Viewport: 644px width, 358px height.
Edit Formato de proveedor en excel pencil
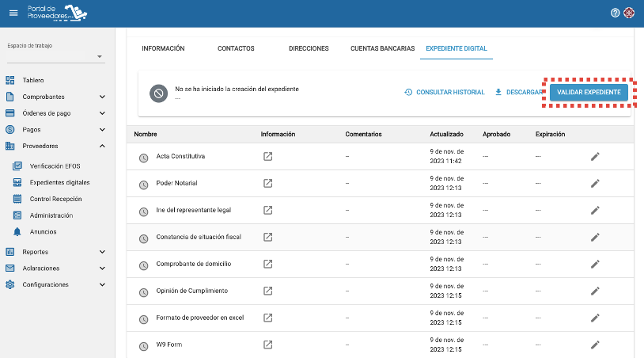[x=595, y=318]
